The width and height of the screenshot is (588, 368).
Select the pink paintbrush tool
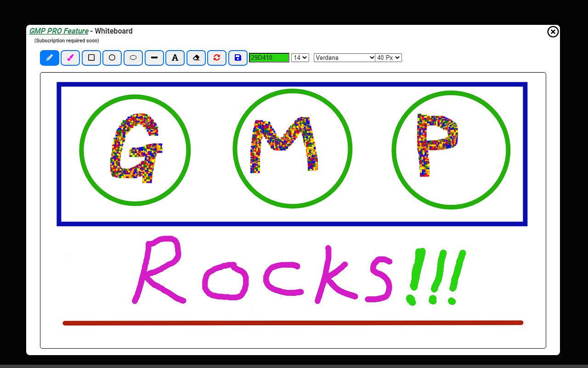pyautogui.click(x=70, y=58)
